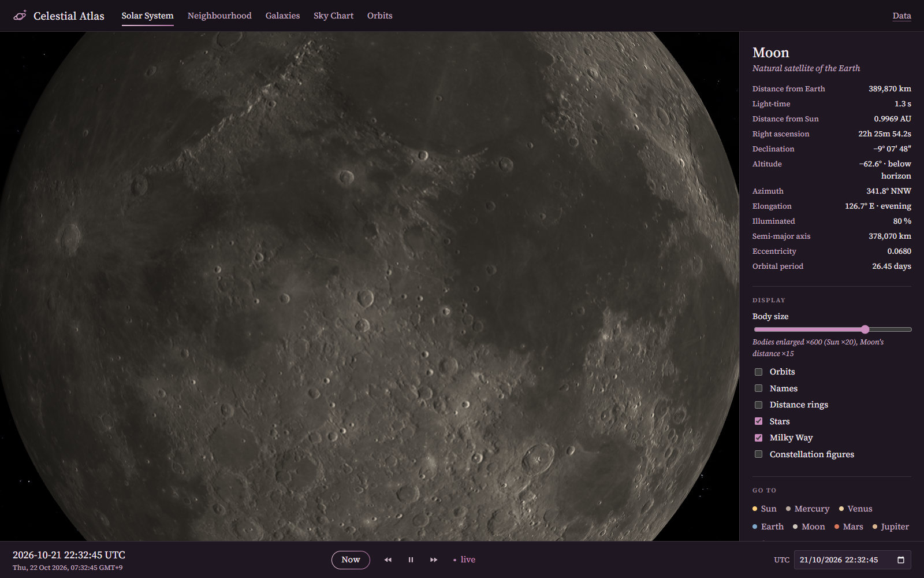Fast-forward time with the forward arrows
The width and height of the screenshot is (924, 578).
[434, 560]
